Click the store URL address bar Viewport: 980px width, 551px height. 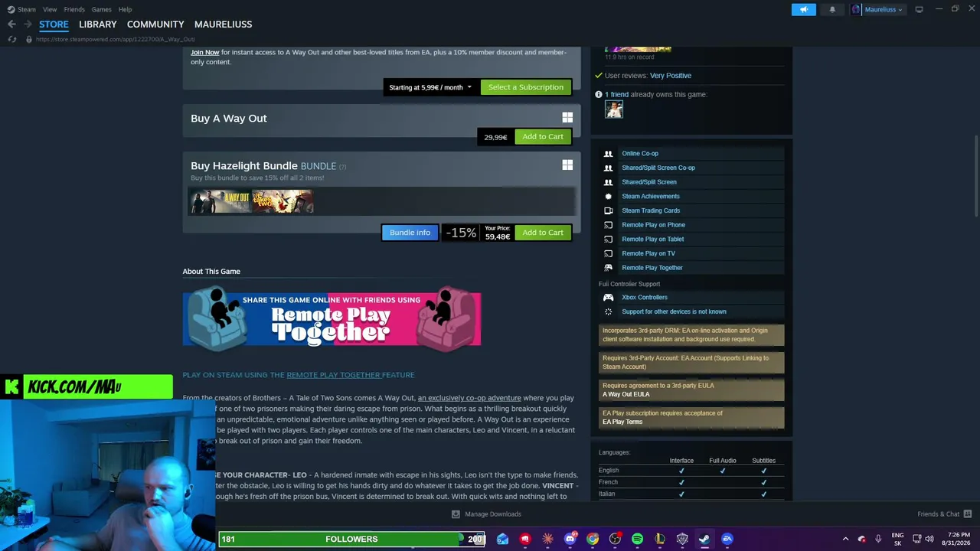tap(115, 39)
